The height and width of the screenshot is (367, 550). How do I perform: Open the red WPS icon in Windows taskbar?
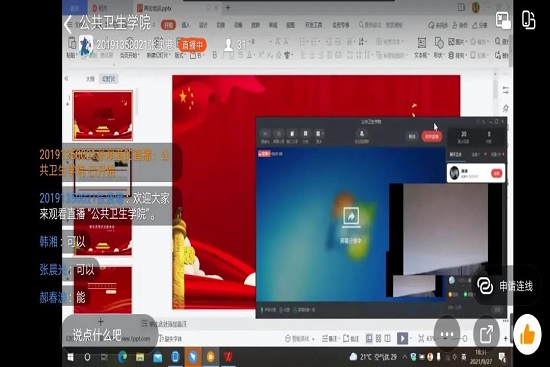point(228,357)
